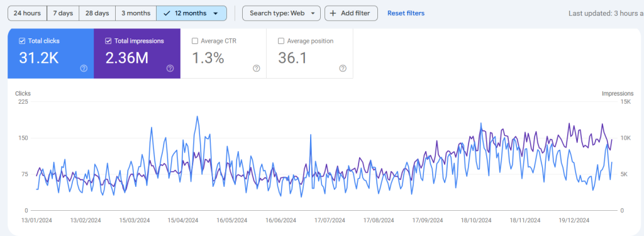This screenshot has width=644, height=236.
Task: Select the 24 hours date range
Action: coord(27,13)
